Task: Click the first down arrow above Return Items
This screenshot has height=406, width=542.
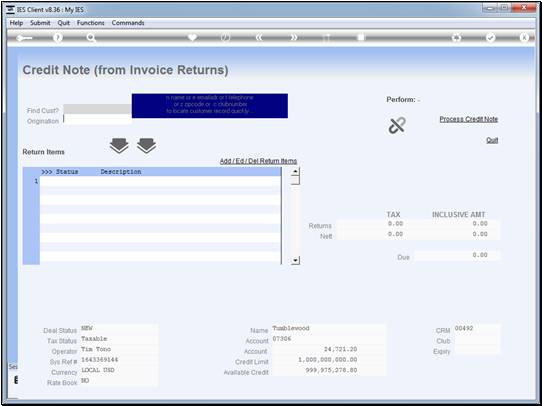Action: tap(119, 145)
